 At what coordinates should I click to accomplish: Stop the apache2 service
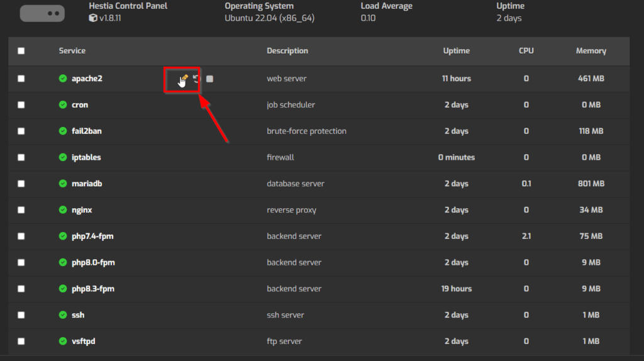209,79
